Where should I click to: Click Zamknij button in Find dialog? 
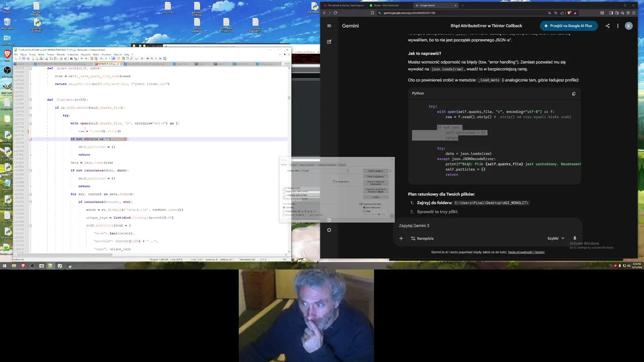coord(376,197)
